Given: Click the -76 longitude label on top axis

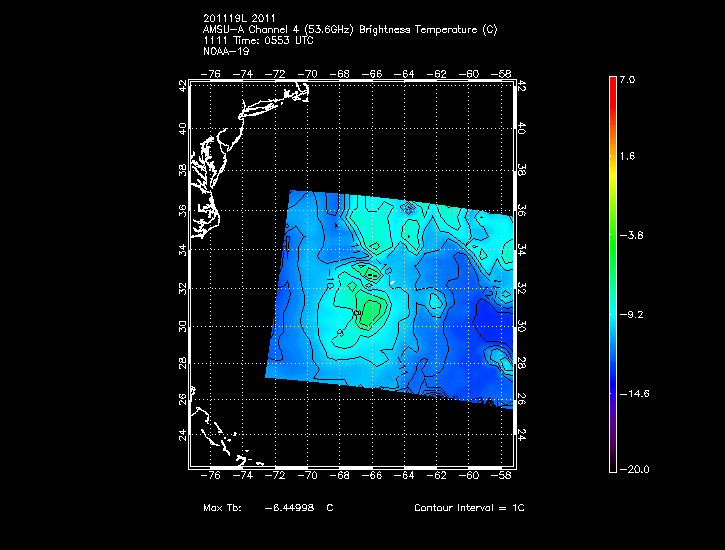Looking at the screenshot, I should (x=210, y=74).
